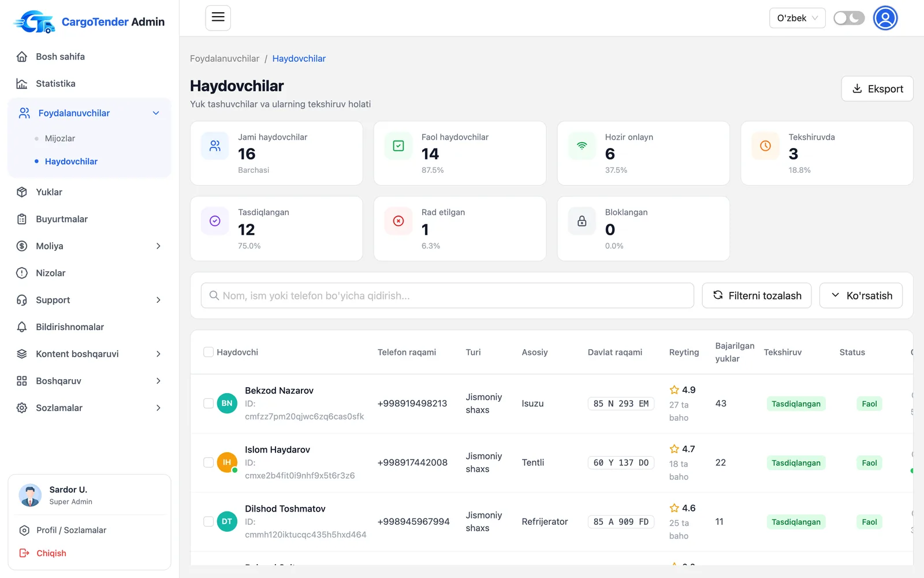This screenshot has height=578, width=924.
Task: Collapse the Foydalanuvchilar menu section
Action: point(90,113)
